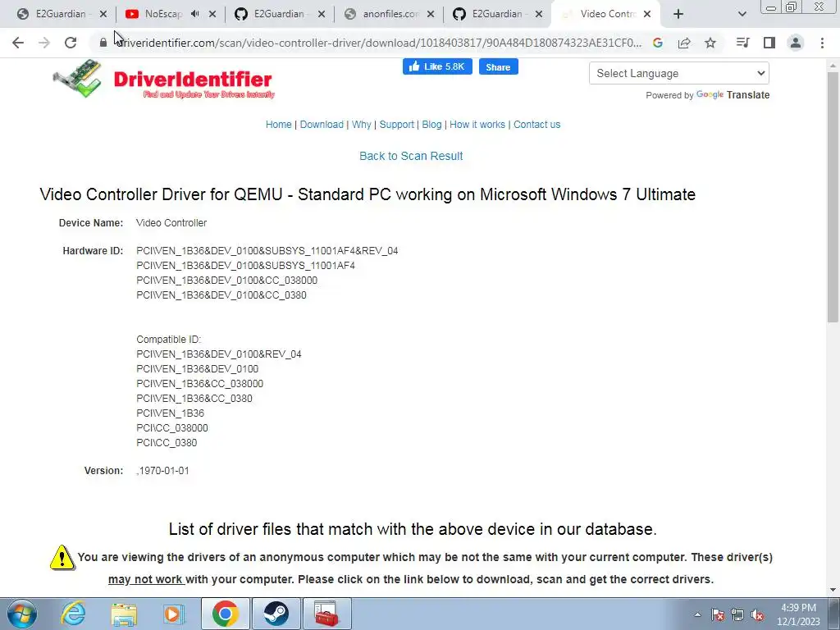Viewport: 840px width, 630px height.
Task: Launch Internet Explorer from taskbar
Action: point(73,614)
